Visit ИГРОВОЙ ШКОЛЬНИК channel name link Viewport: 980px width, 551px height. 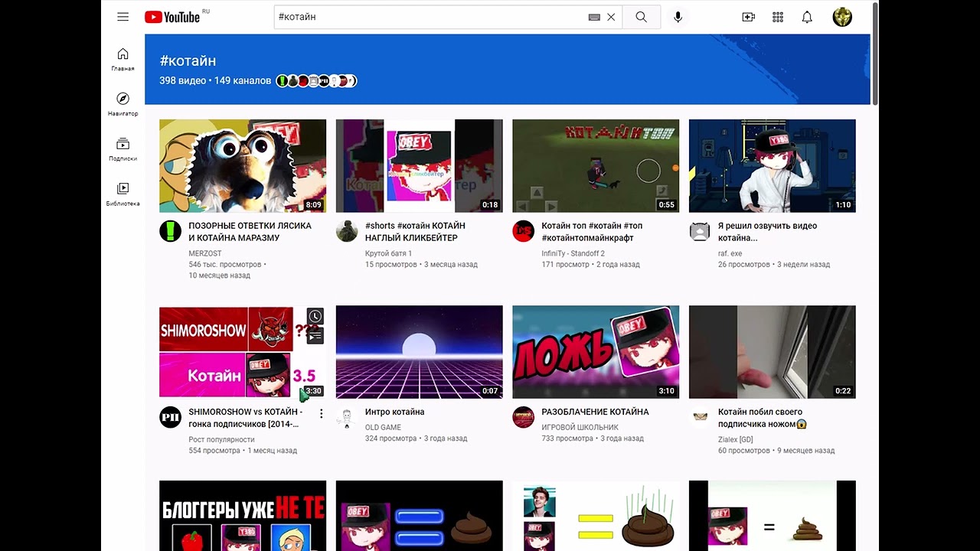[x=580, y=427]
